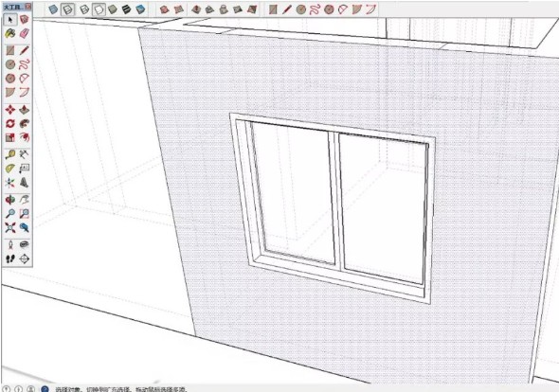Select the Line pencil in top toolbar
Screen dimensions: 559x392
[287, 9]
